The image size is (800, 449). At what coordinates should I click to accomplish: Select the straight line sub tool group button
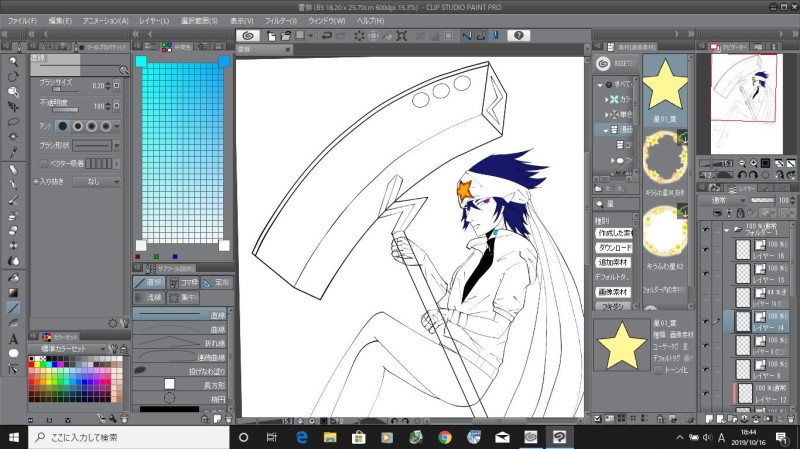coord(149,282)
